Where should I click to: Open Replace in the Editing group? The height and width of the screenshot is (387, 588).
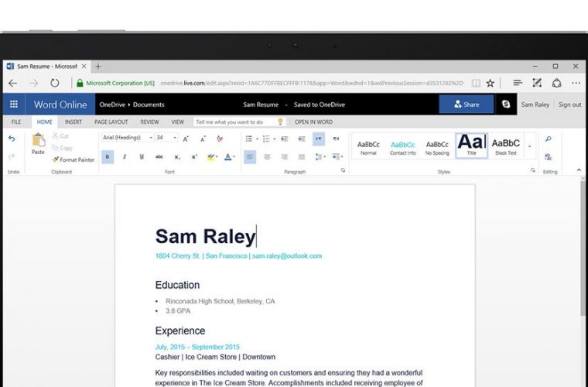pos(549,157)
